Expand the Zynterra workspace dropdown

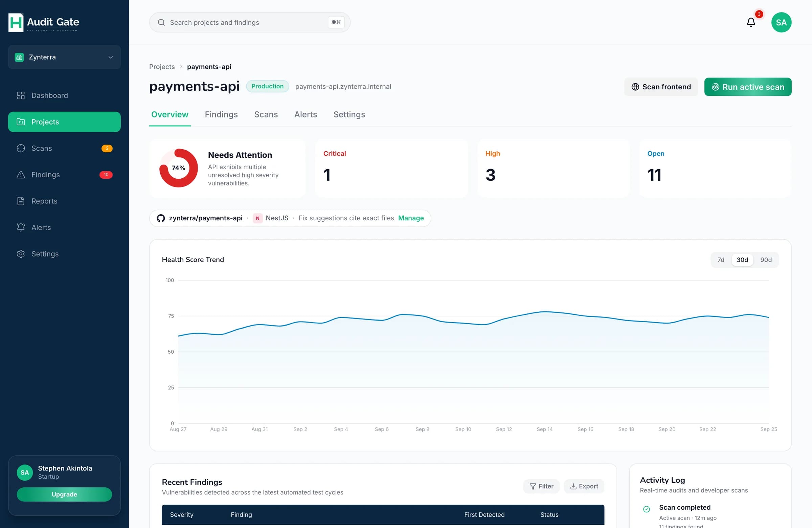[x=65, y=57]
